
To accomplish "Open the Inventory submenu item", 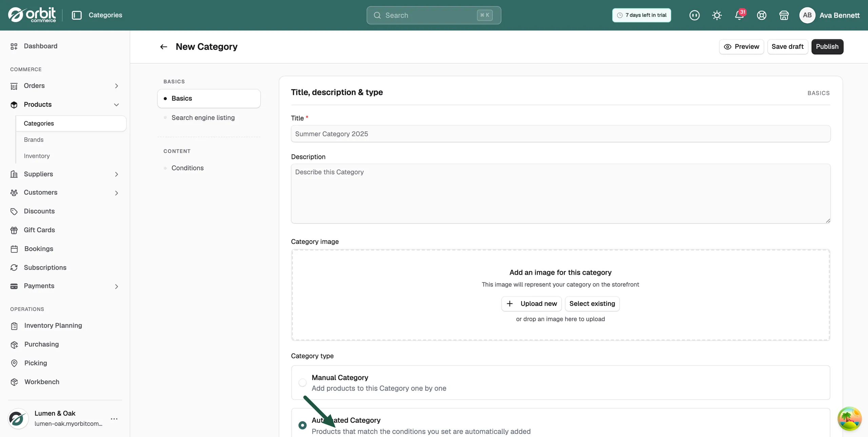I will tap(71, 156).
